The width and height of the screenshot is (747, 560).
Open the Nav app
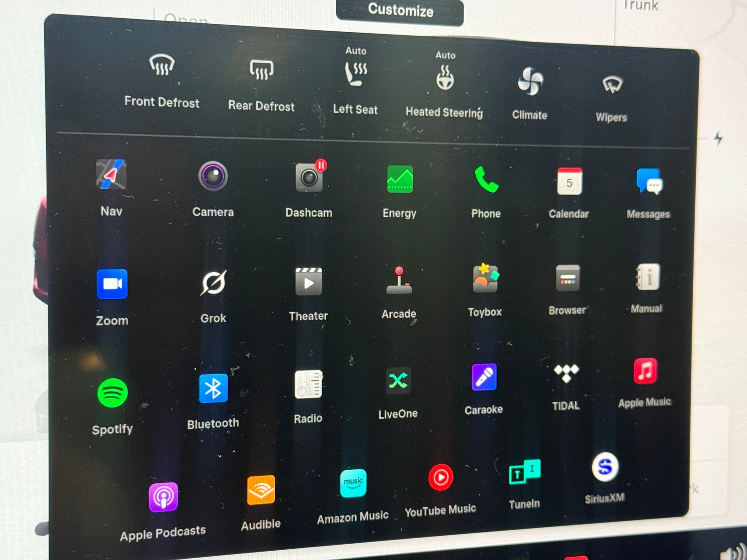pyautogui.click(x=111, y=175)
